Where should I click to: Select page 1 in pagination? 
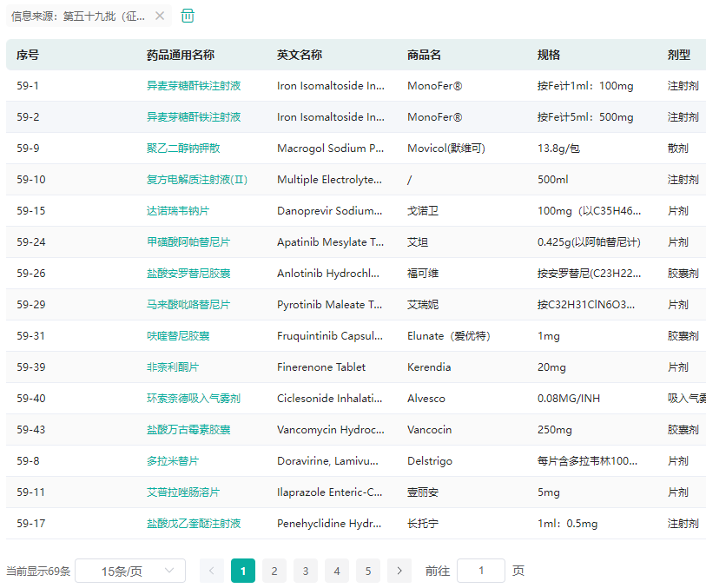[x=243, y=571]
